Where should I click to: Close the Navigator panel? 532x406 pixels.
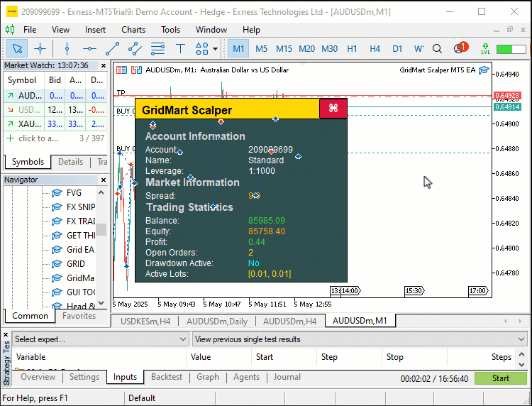[104, 180]
